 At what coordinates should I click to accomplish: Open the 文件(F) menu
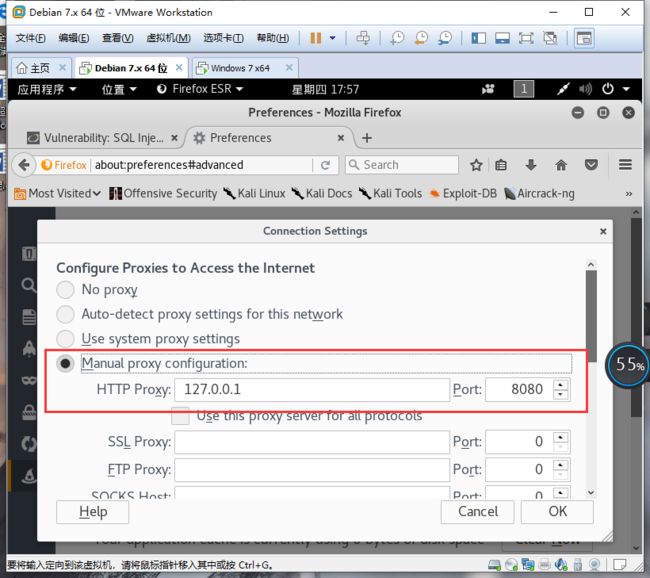click(x=31, y=38)
